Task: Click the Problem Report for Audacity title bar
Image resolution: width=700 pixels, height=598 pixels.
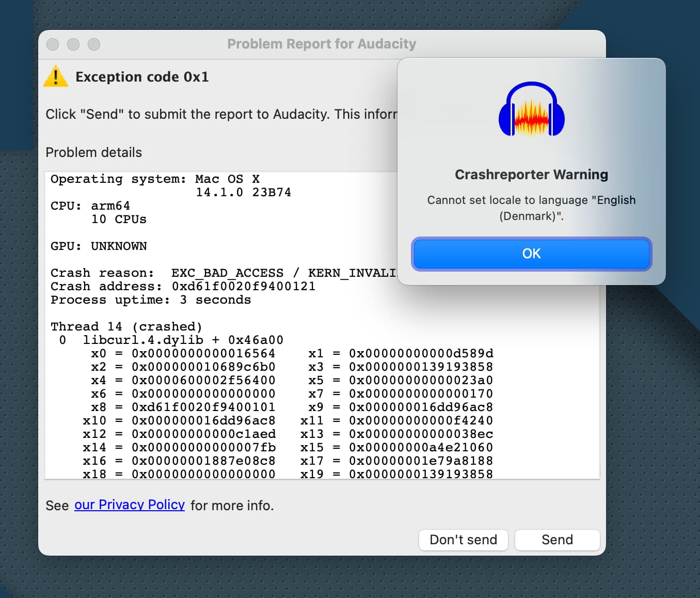Action: [322, 44]
